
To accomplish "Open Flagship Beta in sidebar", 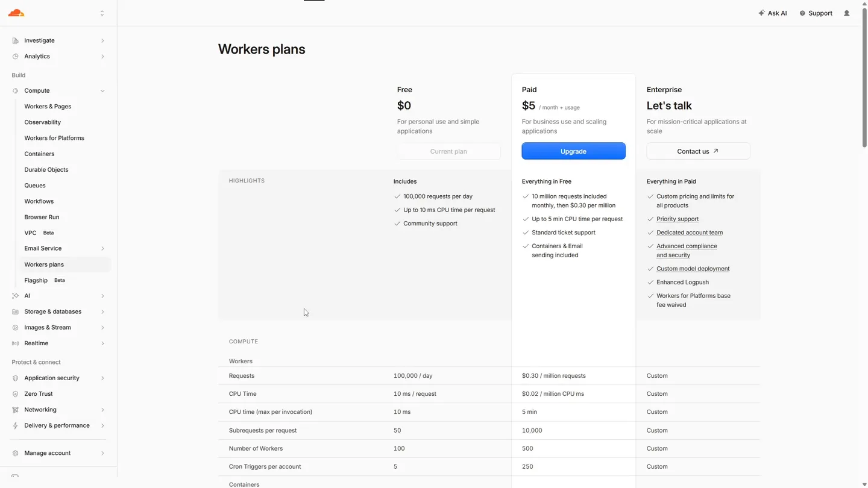I will coord(45,280).
